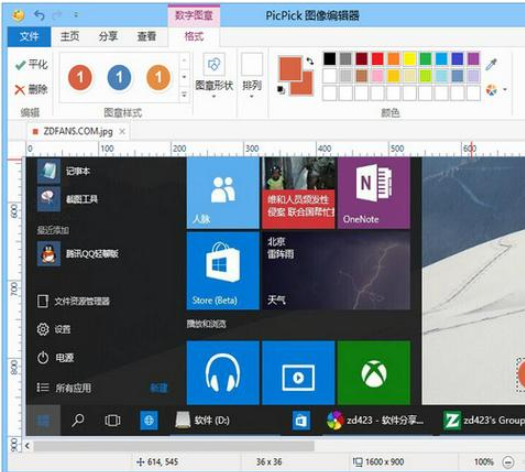Click the Store taskbar icon
Image resolution: width=525 pixels, height=472 pixels.
(301, 420)
